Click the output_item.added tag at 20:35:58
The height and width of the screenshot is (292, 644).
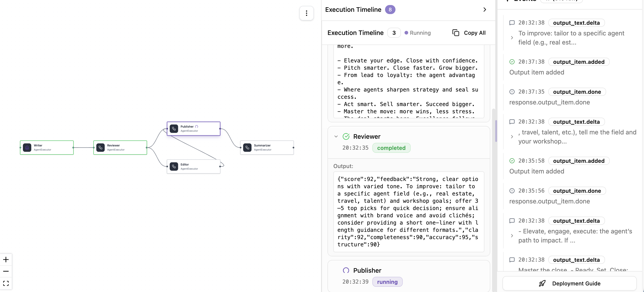579,161
